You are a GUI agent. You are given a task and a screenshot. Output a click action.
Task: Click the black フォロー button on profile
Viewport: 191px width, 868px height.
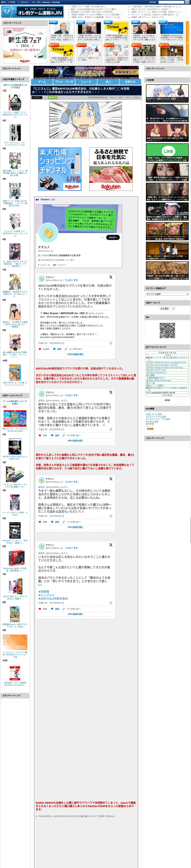113,238
